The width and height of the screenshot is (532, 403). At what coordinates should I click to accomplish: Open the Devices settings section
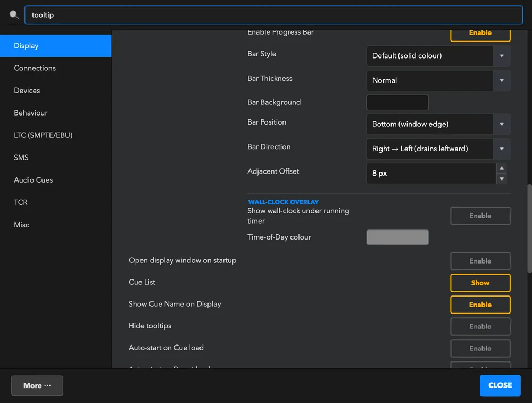56,91
